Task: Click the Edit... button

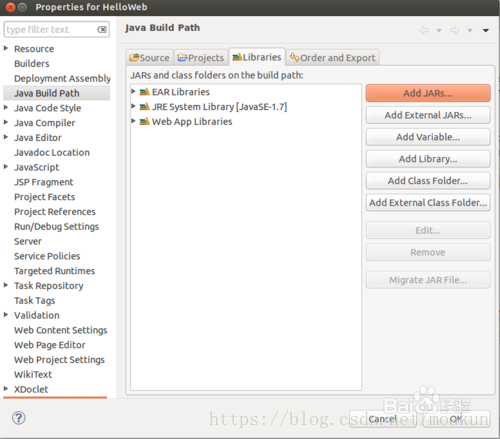Action: click(428, 231)
